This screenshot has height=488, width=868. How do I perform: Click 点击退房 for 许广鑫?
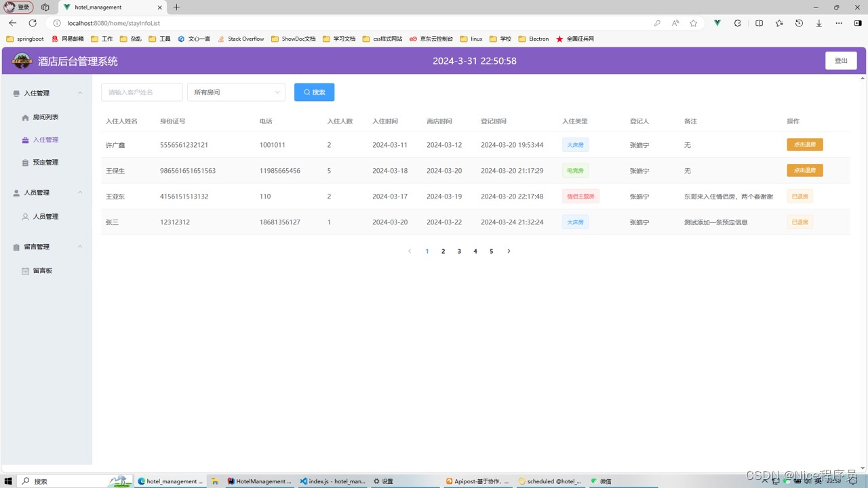click(x=805, y=145)
